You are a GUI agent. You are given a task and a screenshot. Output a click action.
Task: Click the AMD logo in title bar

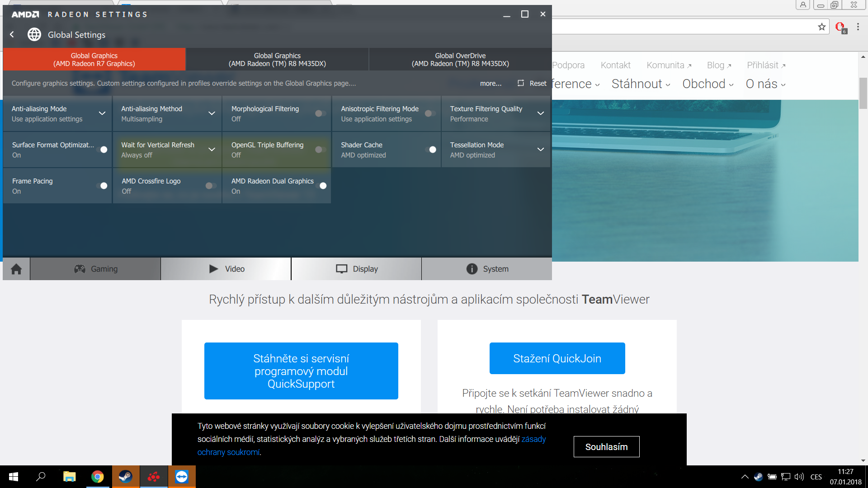pyautogui.click(x=25, y=14)
